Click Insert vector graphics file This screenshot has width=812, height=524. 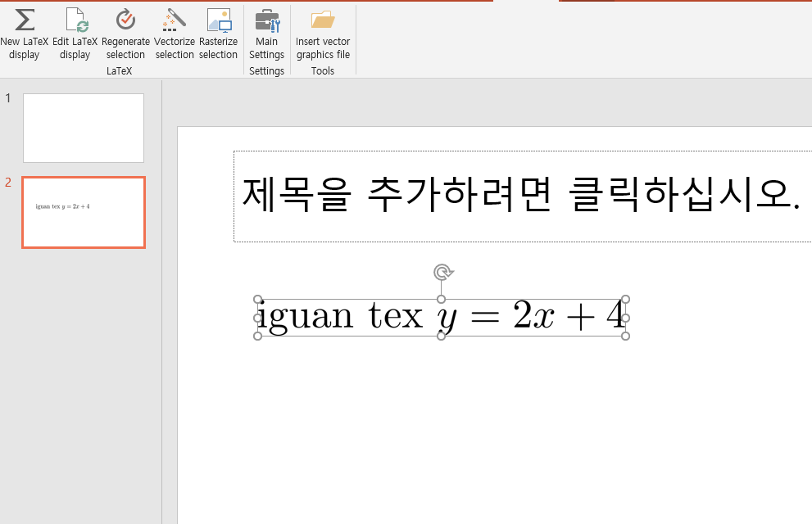pyautogui.click(x=322, y=33)
